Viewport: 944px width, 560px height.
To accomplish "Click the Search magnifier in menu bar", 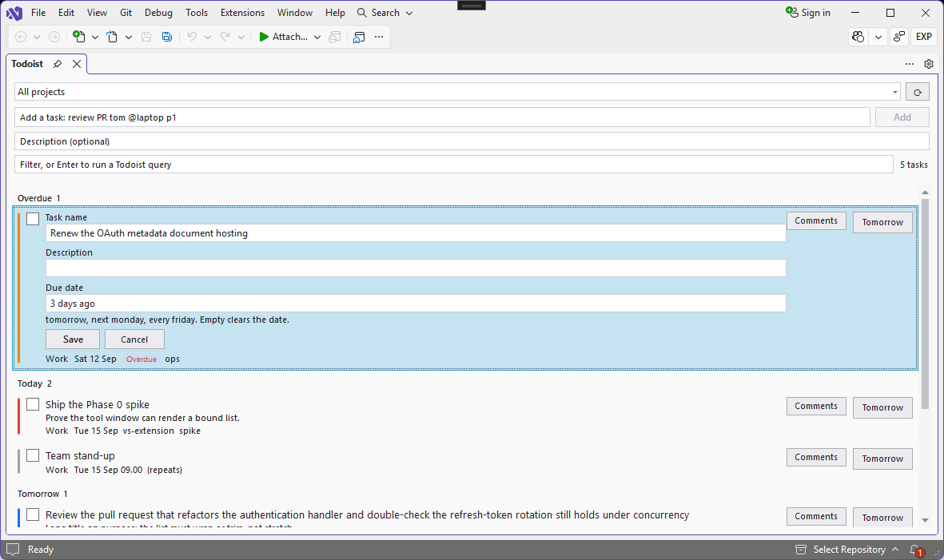I will tap(362, 13).
